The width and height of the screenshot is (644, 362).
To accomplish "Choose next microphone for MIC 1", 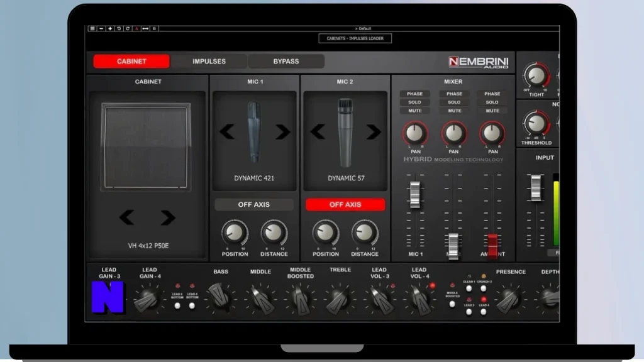I will (282, 132).
